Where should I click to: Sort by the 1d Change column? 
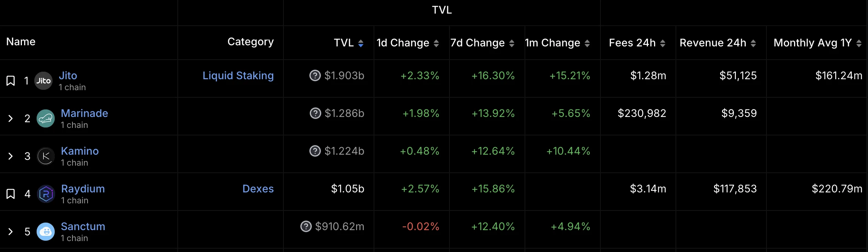coord(407,43)
